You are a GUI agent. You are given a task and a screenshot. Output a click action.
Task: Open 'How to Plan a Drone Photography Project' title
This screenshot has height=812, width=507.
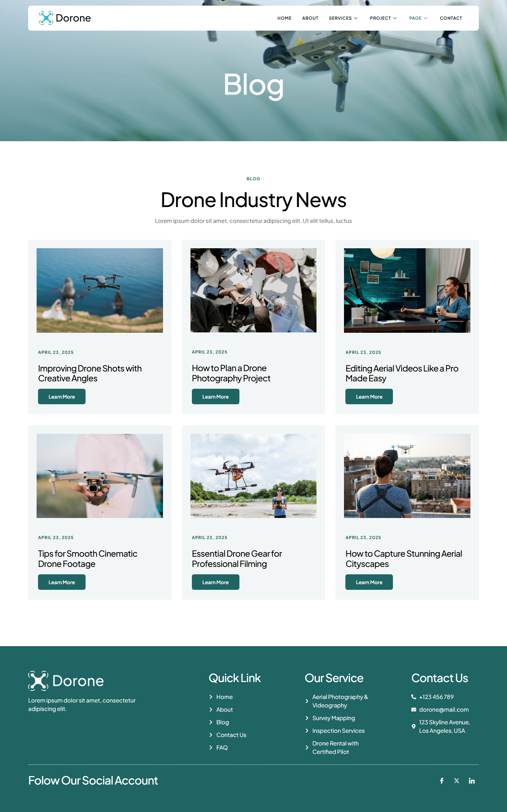pos(231,373)
